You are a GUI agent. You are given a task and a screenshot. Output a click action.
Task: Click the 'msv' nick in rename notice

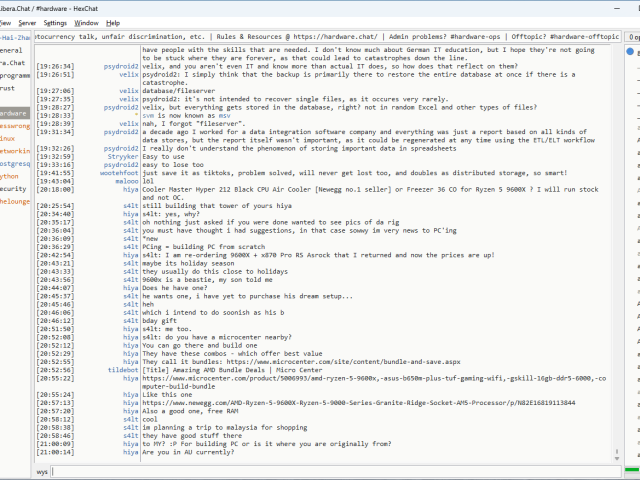point(224,116)
